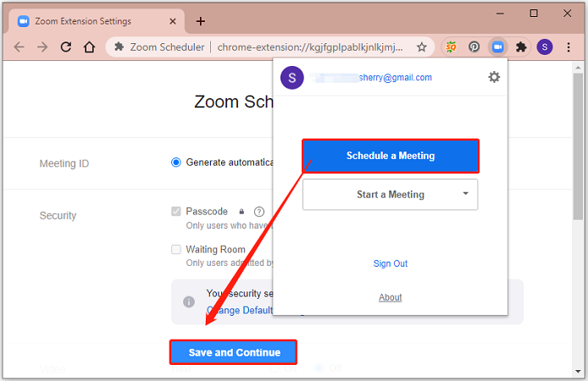Viewport: 588px width, 381px height.
Task: Click the Start a Meeting button
Action: pos(390,195)
